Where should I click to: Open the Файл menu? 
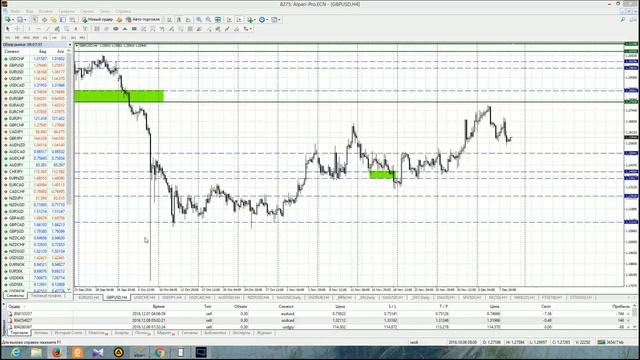16,11
